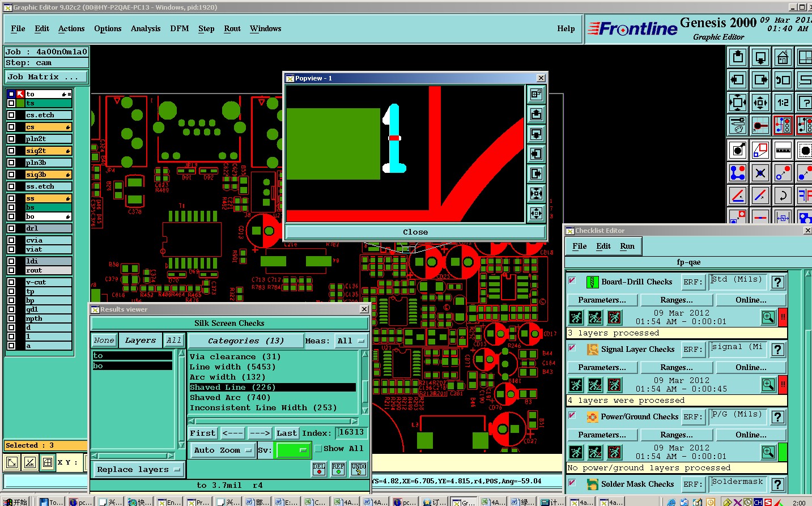Screen dimensions: 812x506
Task: Click the pan right icon in right toolbar
Action: pyautogui.click(x=760, y=80)
